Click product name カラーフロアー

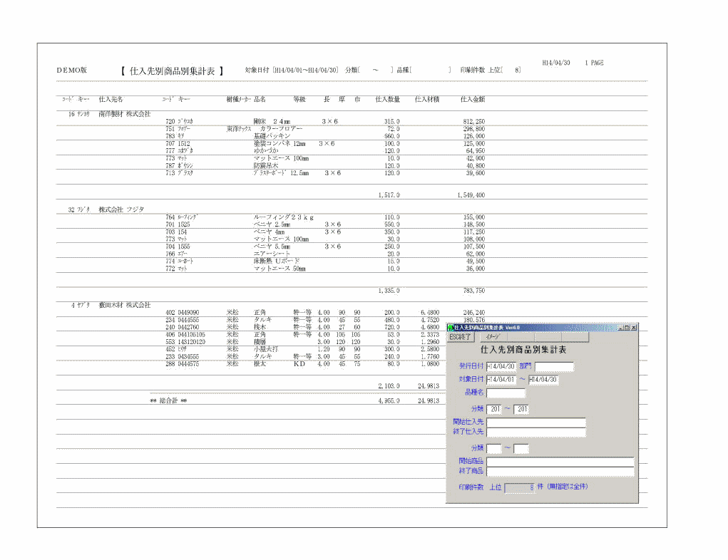[x=282, y=128]
